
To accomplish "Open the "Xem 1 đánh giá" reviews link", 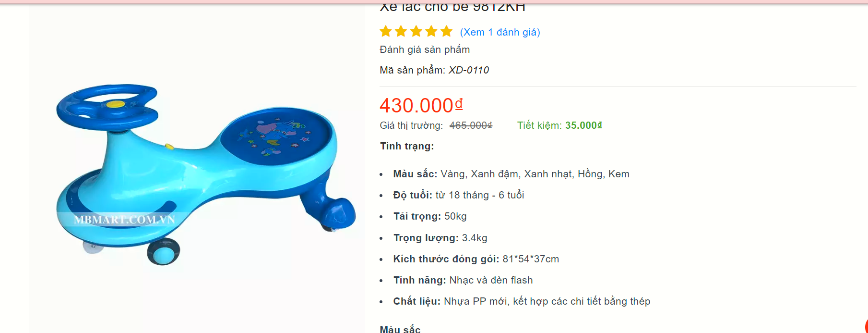I will click(x=500, y=32).
